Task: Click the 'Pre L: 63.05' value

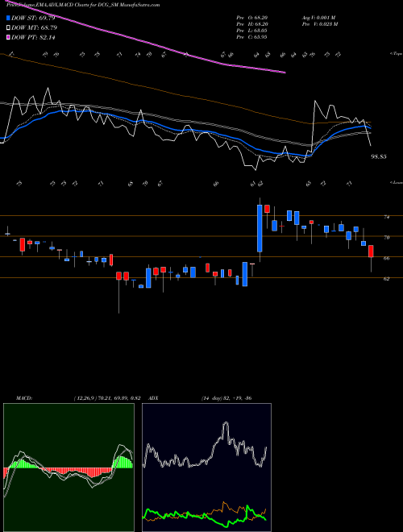Action: 251,31
